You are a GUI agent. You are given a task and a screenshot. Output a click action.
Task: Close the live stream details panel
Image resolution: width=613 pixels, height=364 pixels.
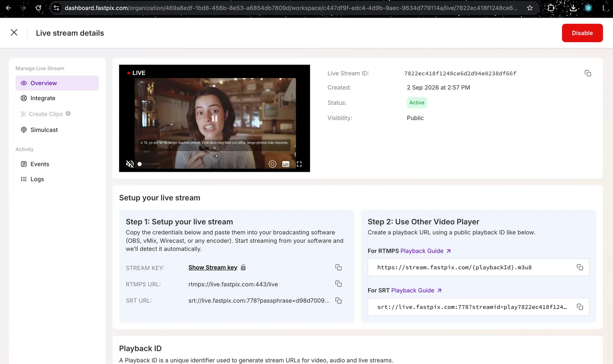[x=14, y=33]
